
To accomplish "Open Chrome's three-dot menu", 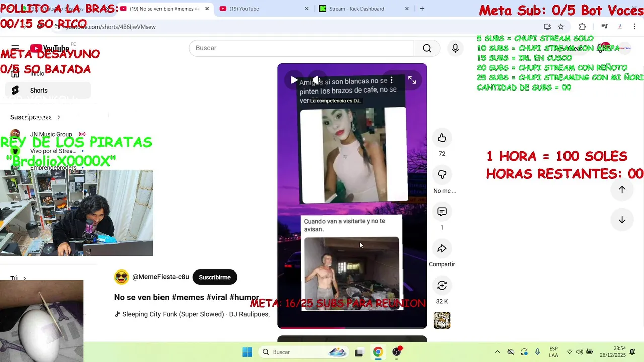I will (635, 27).
